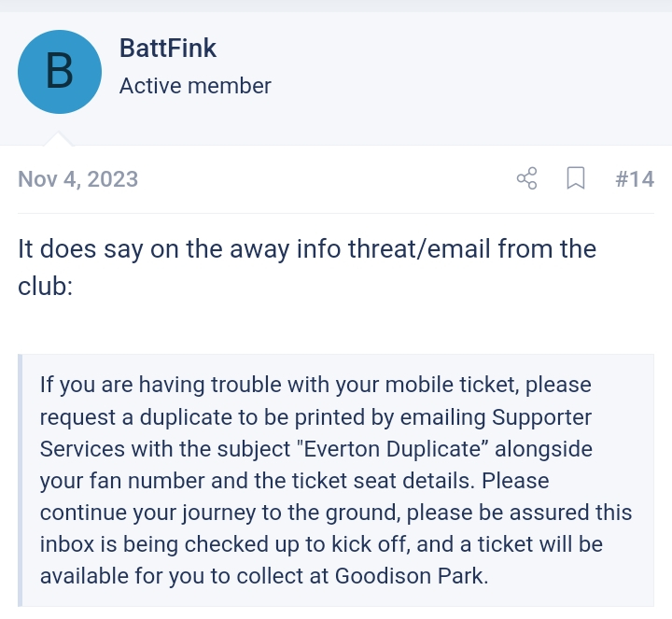The image size is (672, 619).
Task: Open BattFink's round B avatar
Action: (x=60, y=72)
